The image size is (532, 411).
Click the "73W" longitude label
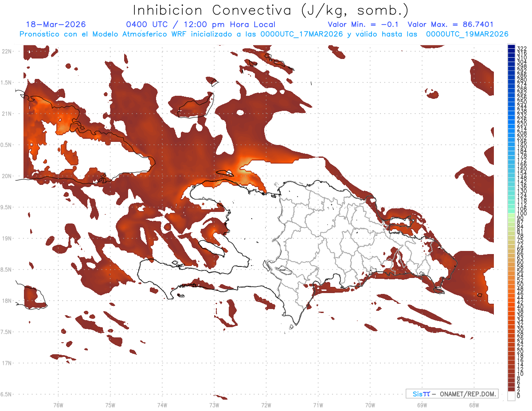214,405
